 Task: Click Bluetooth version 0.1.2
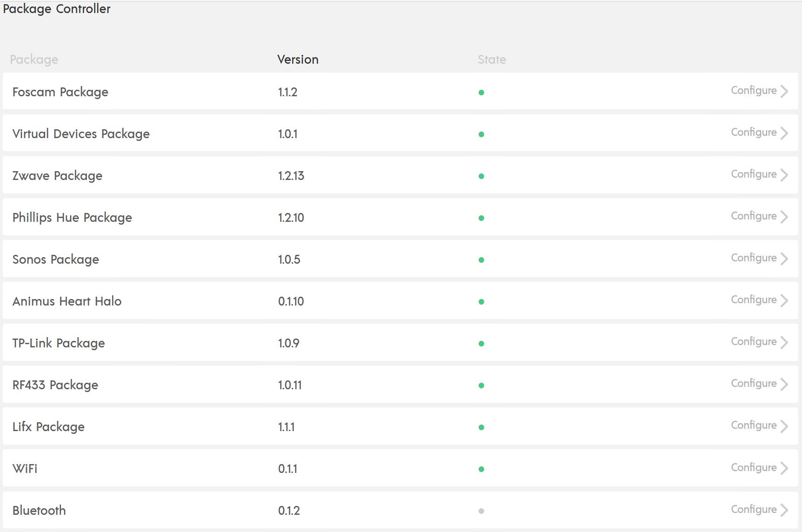pos(289,511)
